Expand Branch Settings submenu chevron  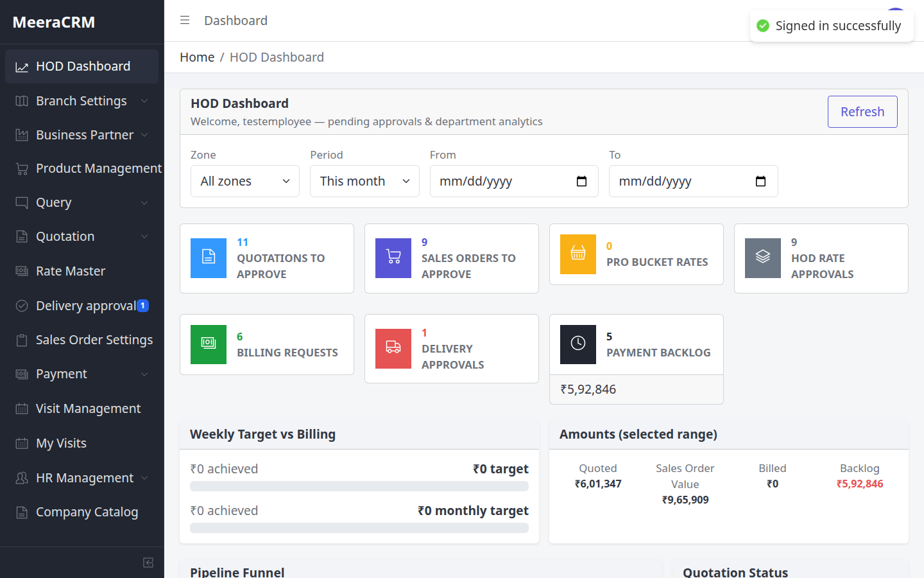click(144, 101)
